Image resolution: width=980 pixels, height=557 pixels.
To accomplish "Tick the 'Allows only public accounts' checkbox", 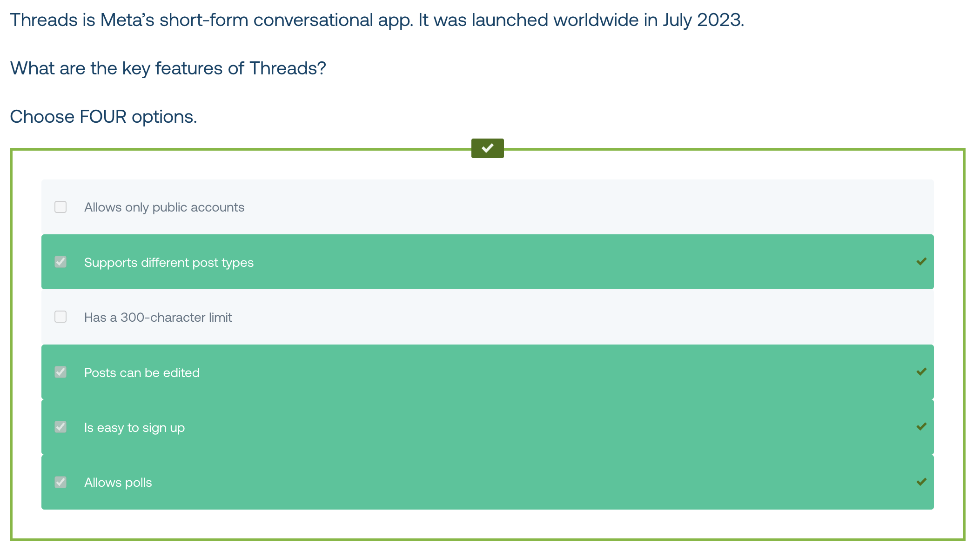I will 60,207.
